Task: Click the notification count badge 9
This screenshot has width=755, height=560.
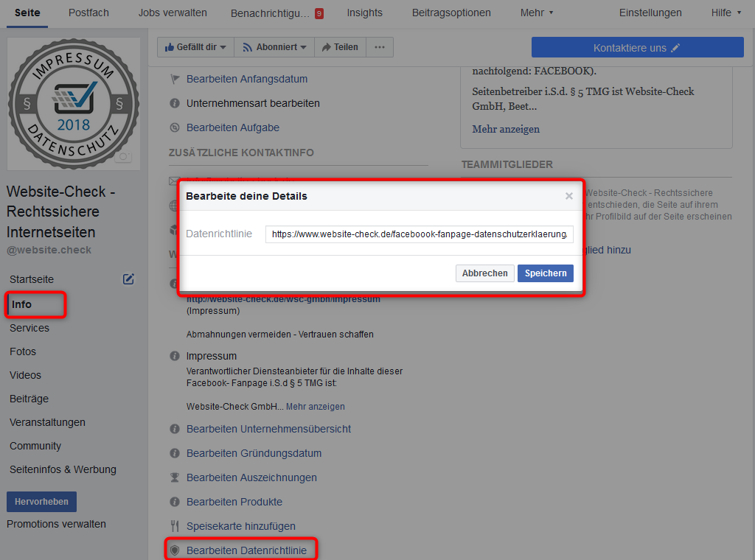Action: point(319,13)
